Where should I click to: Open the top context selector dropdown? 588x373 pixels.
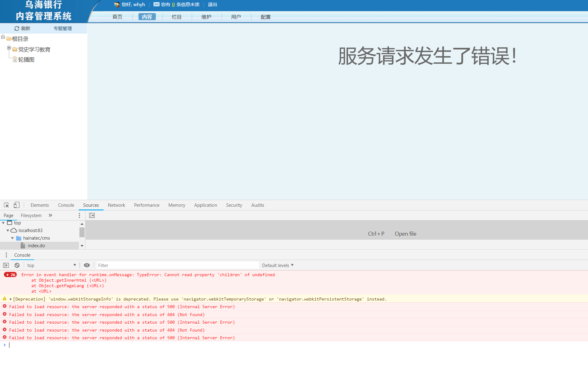51,266
